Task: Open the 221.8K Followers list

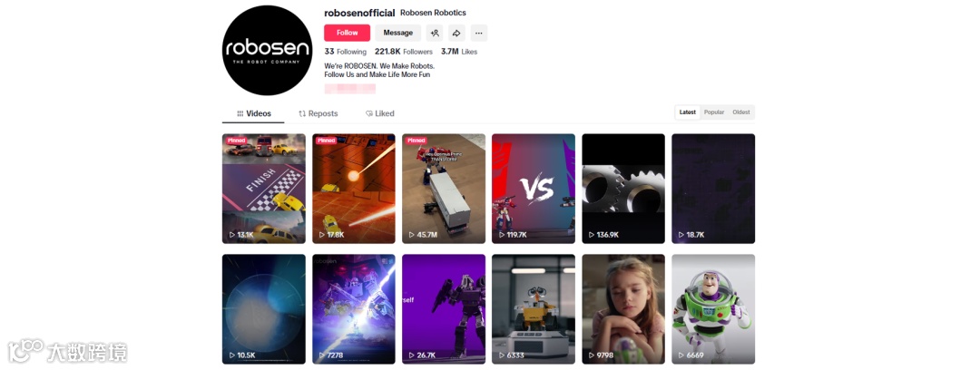Action: [x=404, y=52]
